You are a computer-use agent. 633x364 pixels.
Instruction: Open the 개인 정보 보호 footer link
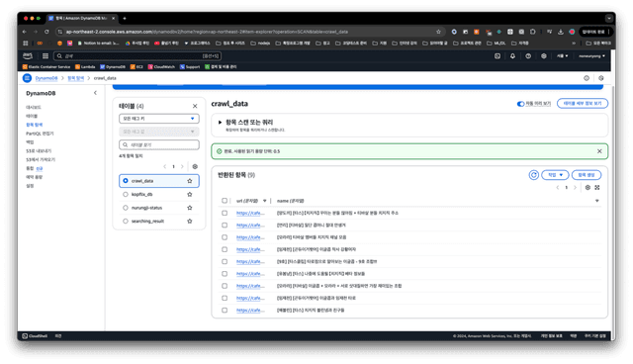pyautogui.click(x=551, y=335)
